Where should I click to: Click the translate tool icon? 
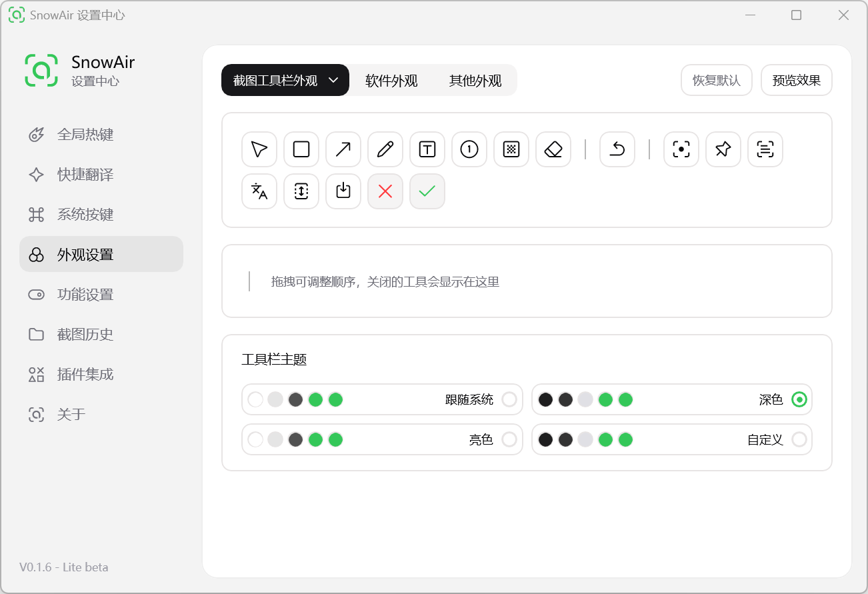259,191
